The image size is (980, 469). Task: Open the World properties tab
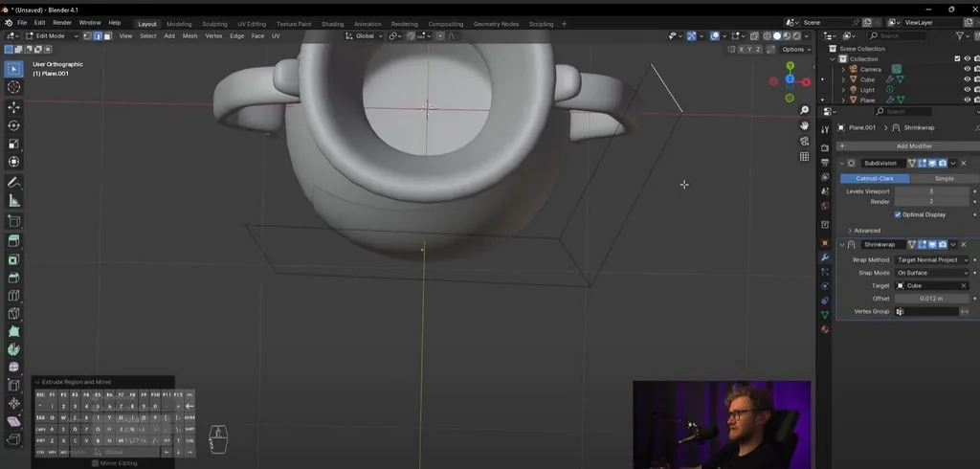coord(825,207)
